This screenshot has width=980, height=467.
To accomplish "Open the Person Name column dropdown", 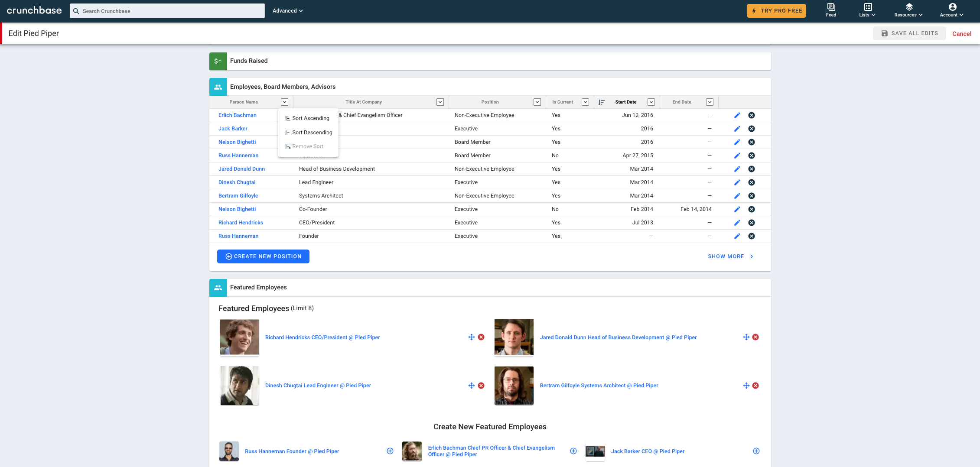I will [285, 102].
